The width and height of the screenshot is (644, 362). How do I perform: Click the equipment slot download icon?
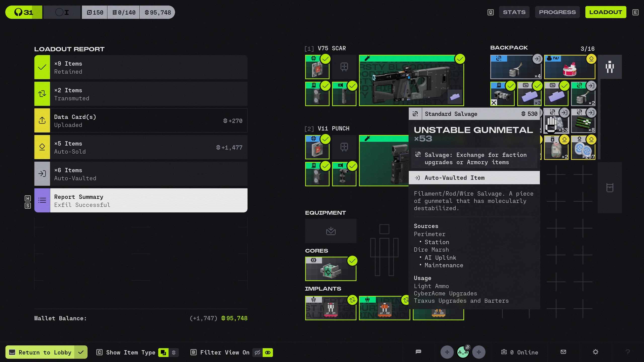pyautogui.click(x=331, y=231)
